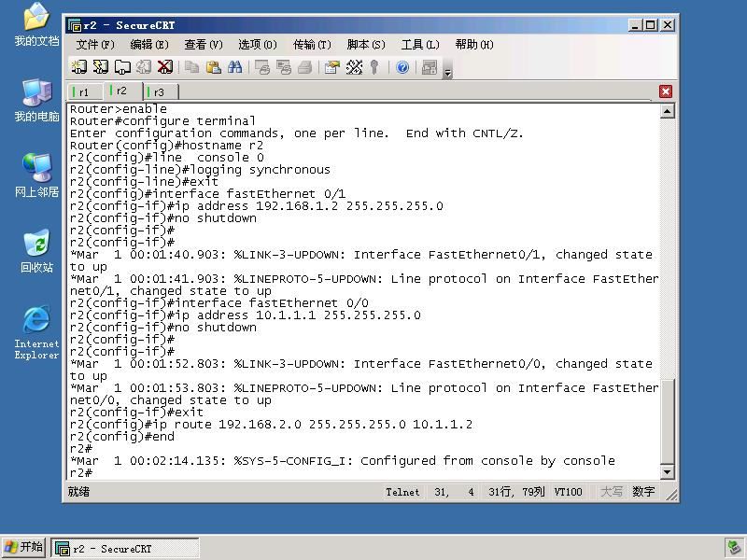
Task: Switch to the r3 session tab
Action: pyautogui.click(x=160, y=91)
